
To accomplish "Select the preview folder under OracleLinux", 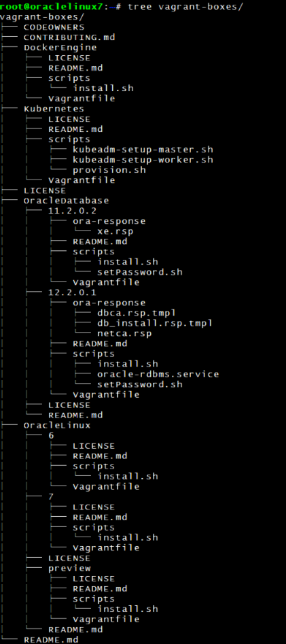I will click(70, 569).
